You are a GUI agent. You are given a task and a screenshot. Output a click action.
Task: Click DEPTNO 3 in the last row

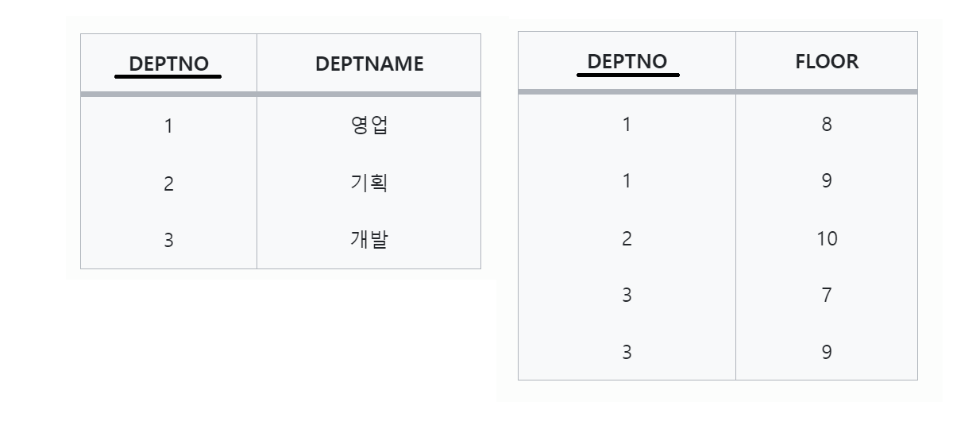point(627,352)
